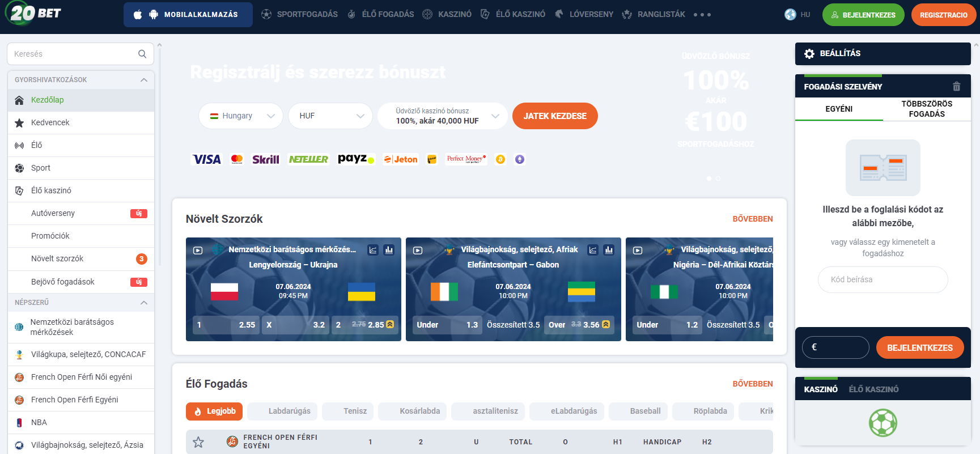Switch to the Élő Kaszinó tab
The width and height of the screenshot is (980, 454).
click(873, 389)
